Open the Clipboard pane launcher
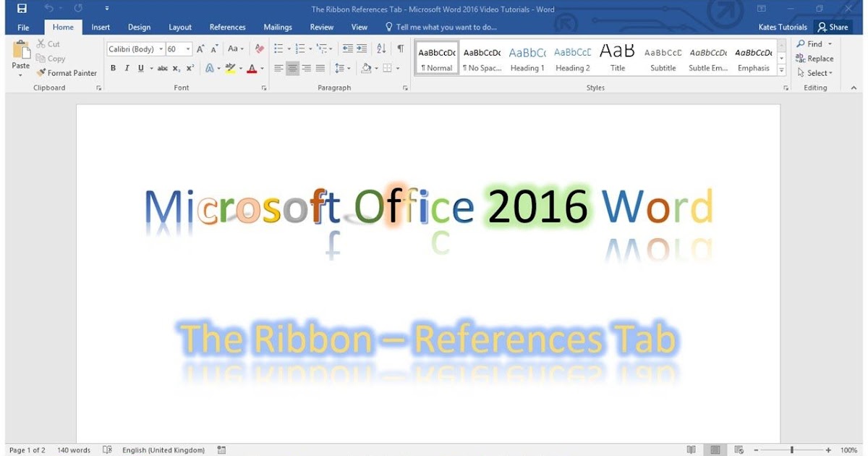 point(98,88)
